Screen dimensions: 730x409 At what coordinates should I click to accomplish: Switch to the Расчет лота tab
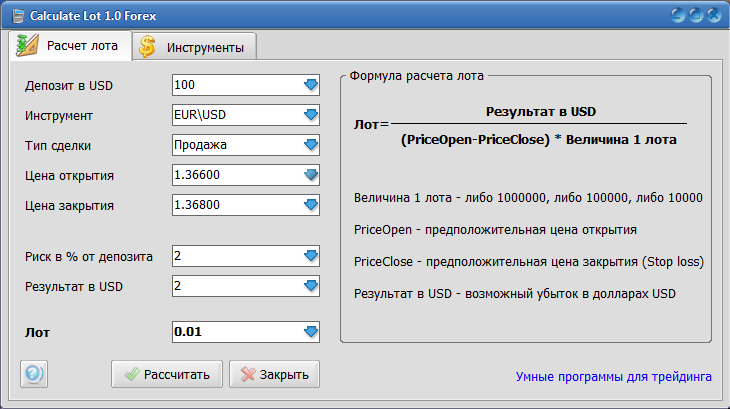click(71, 46)
